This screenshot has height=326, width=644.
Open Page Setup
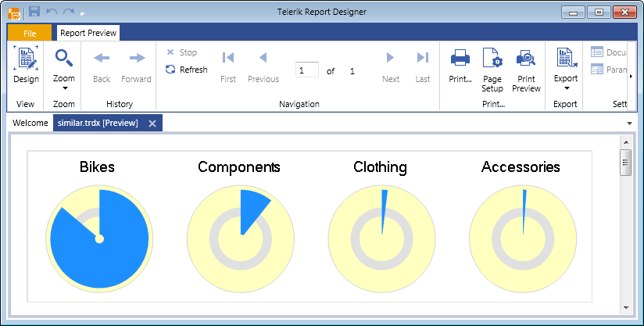(492, 70)
